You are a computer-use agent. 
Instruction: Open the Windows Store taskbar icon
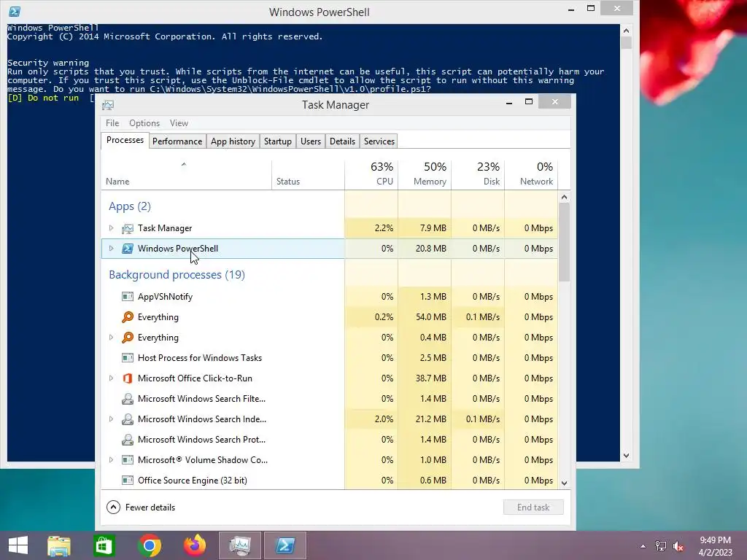tap(104, 545)
